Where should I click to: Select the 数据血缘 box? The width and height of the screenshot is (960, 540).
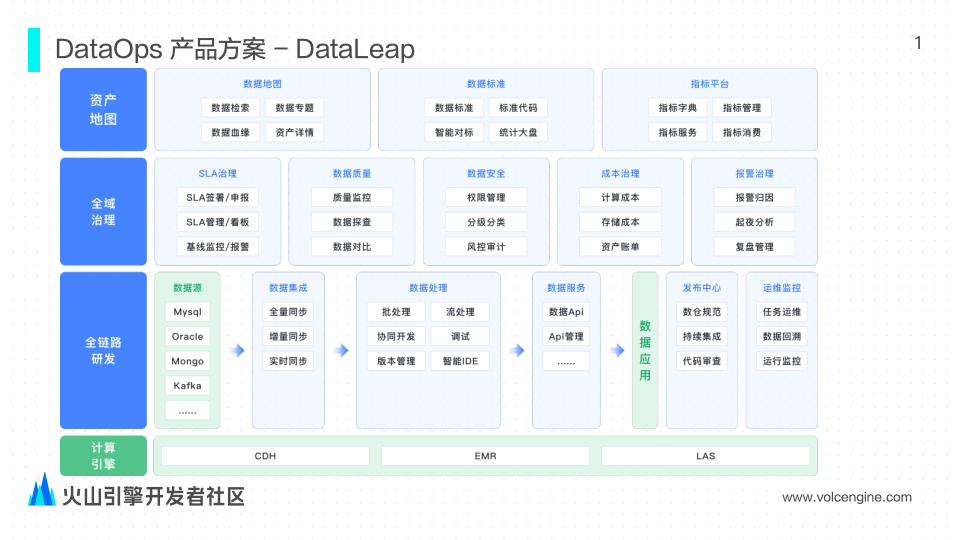tap(230, 132)
